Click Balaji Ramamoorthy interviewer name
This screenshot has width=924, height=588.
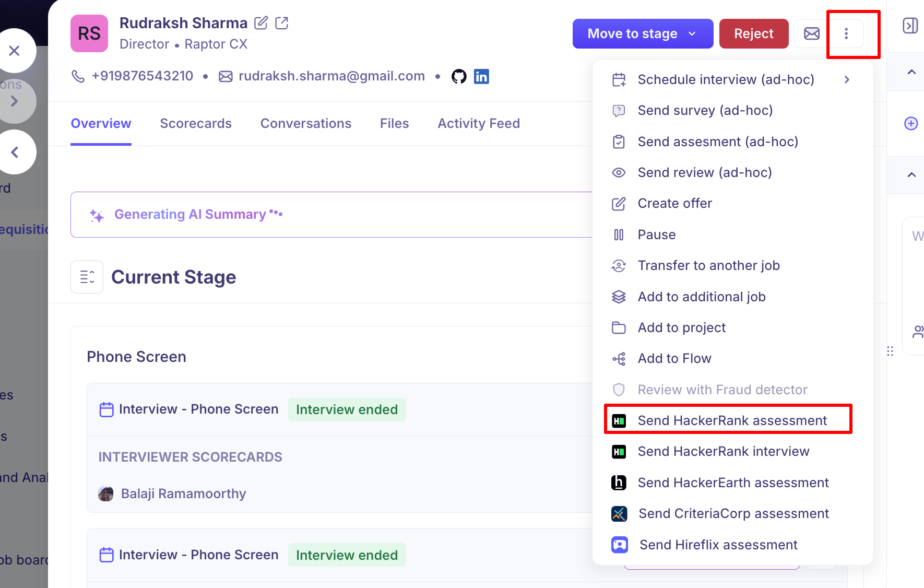[x=183, y=493]
